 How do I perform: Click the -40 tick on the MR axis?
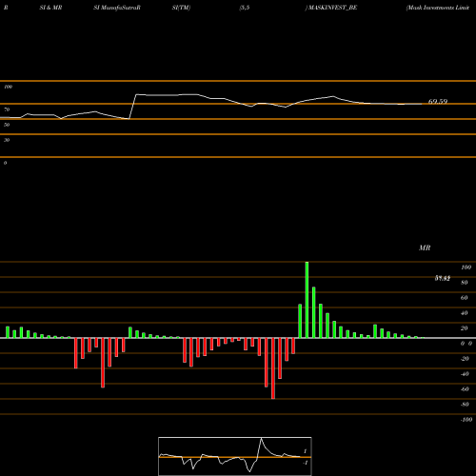pyautogui.click(x=465, y=374)
